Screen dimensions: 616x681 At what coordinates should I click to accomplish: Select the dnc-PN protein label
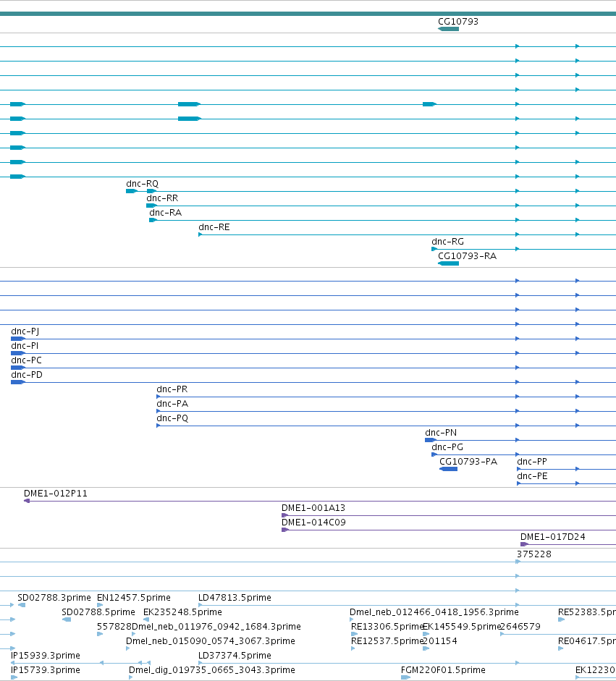(441, 433)
